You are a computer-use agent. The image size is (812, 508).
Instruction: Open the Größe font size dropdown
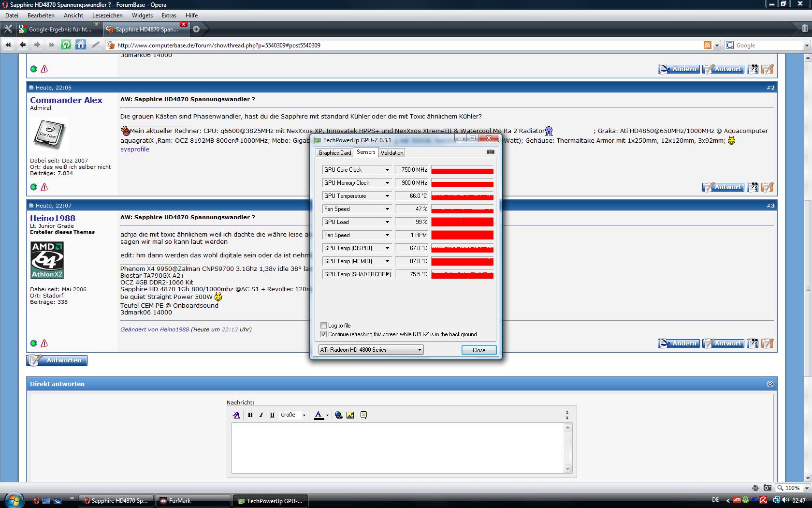coord(293,415)
